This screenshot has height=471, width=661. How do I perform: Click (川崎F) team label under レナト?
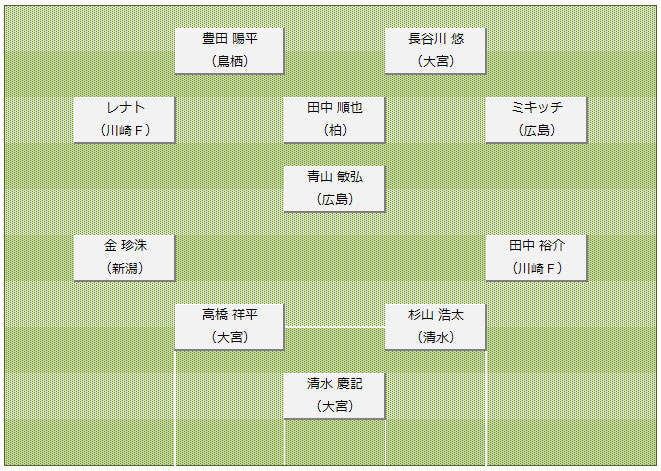[x=125, y=130]
